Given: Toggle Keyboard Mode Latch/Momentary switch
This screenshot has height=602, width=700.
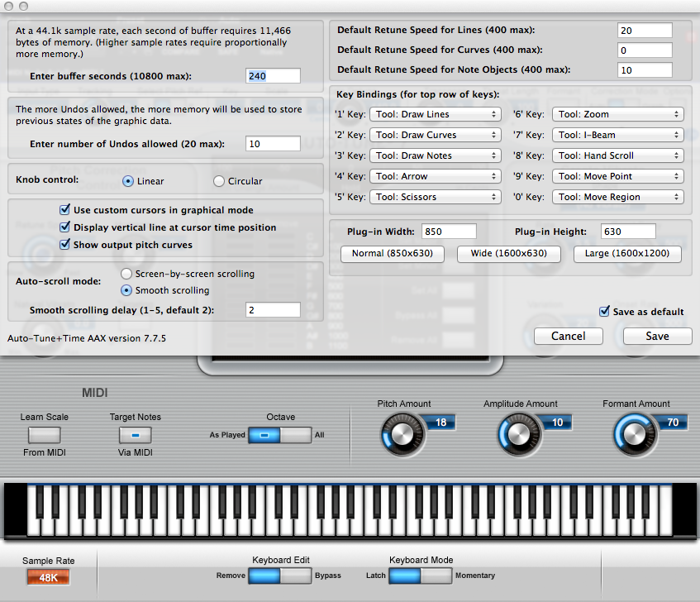Looking at the screenshot, I should click(x=420, y=576).
